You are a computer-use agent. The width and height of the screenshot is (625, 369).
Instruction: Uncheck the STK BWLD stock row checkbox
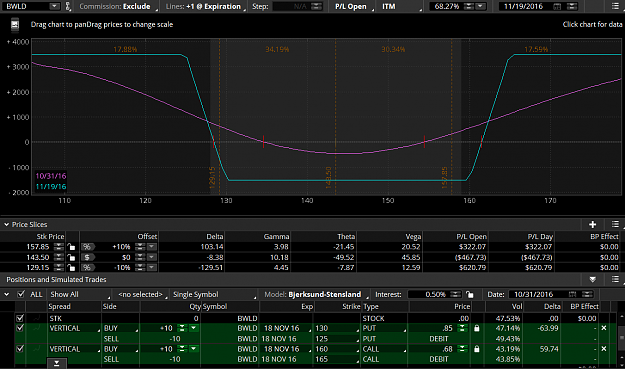pos(20,318)
